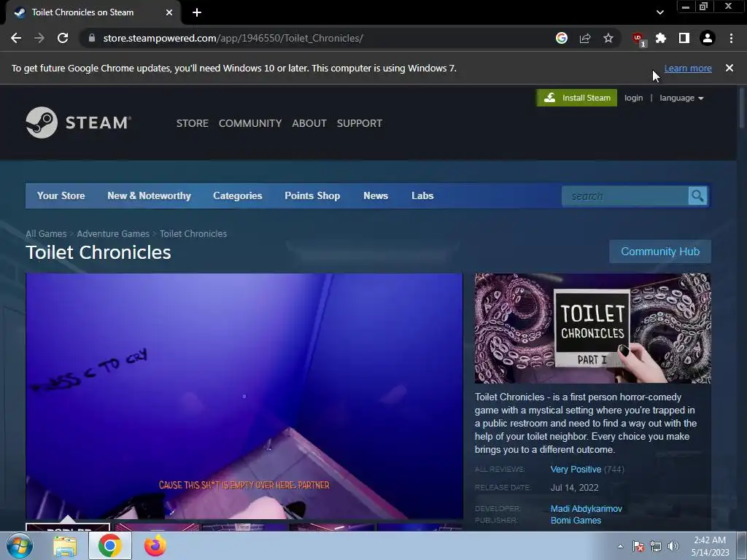Toggle the Chrome side panel icon
Viewport: 747px width, 560px height.
point(684,38)
